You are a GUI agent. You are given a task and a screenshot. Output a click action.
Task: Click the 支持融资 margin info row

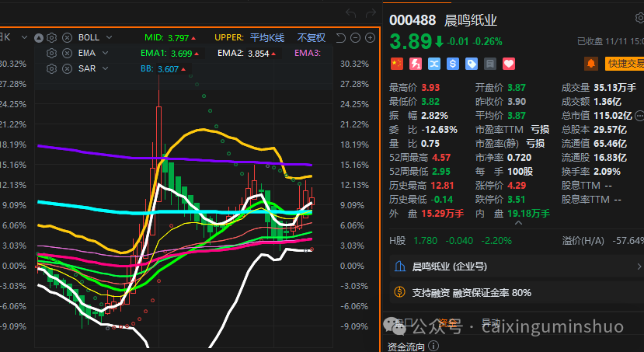(517, 292)
